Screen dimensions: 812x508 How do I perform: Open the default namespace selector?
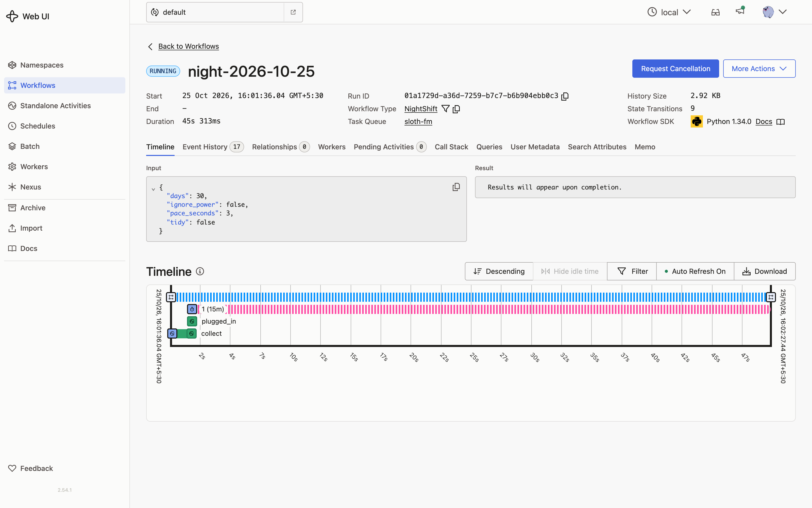point(215,12)
